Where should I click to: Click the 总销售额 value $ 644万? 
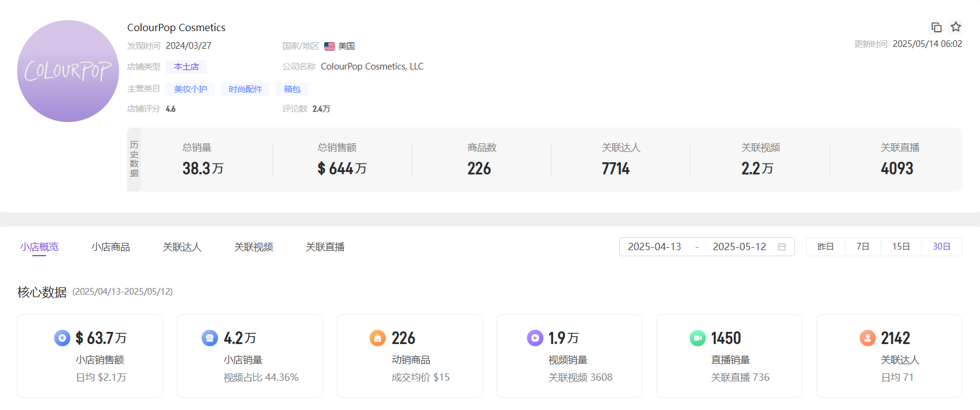(342, 168)
